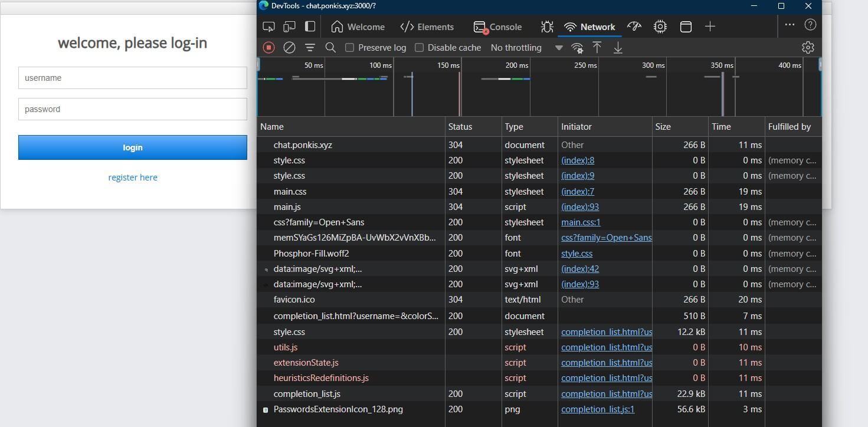Switch to the Elements tab
The image size is (868, 427).
(x=427, y=27)
